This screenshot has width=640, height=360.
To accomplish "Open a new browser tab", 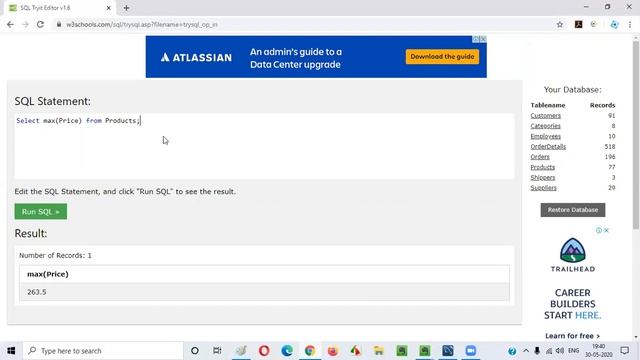I will tap(127, 8).
